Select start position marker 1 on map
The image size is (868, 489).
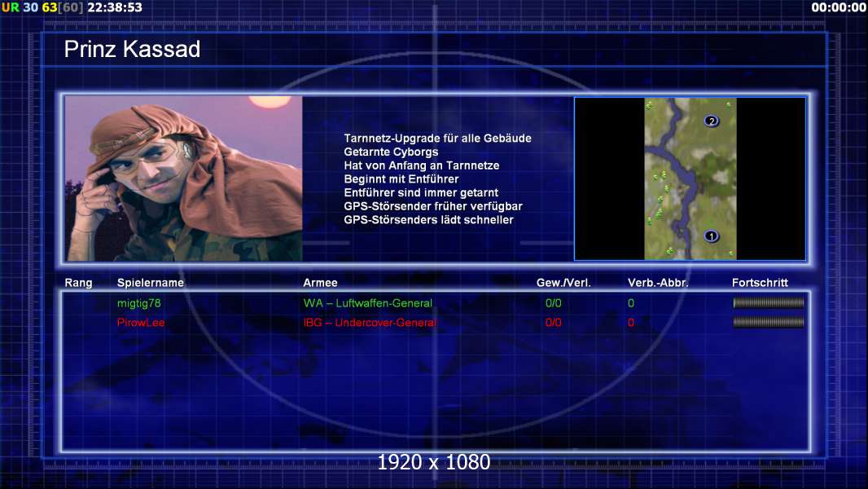pyautogui.click(x=712, y=236)
